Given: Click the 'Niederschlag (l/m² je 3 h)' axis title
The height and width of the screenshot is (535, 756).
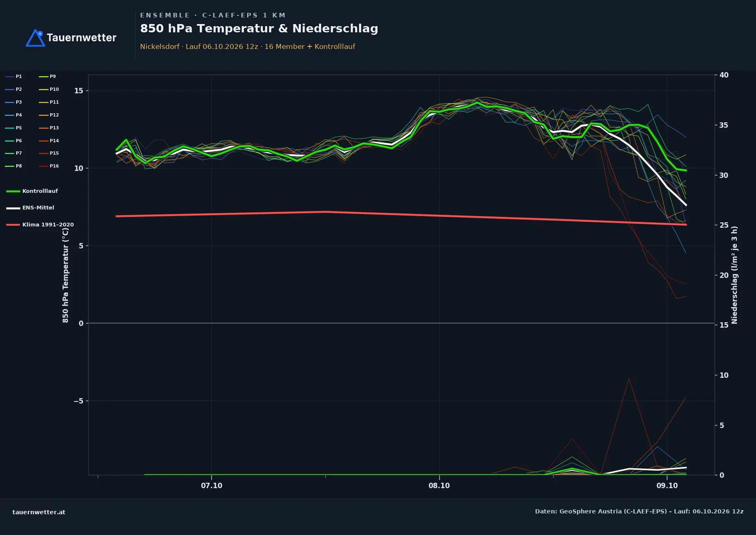Looking at the screenshot, I should (x=734, y=275).
